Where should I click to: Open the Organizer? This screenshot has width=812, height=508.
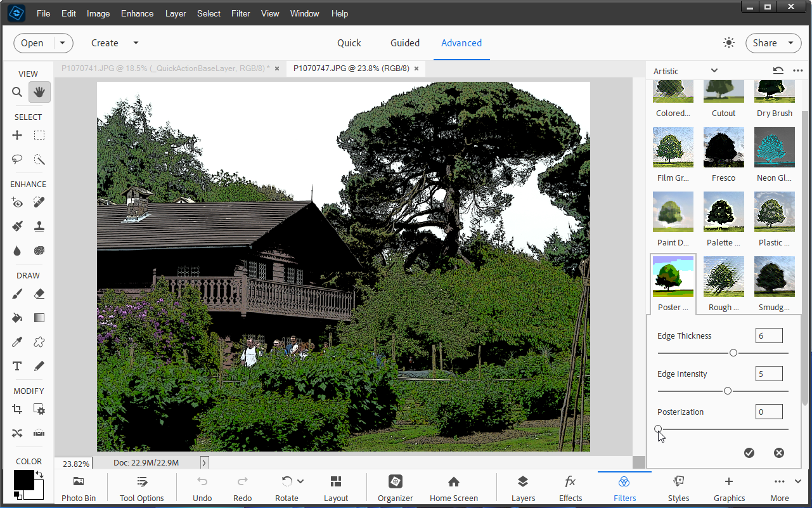click(396, 488)
